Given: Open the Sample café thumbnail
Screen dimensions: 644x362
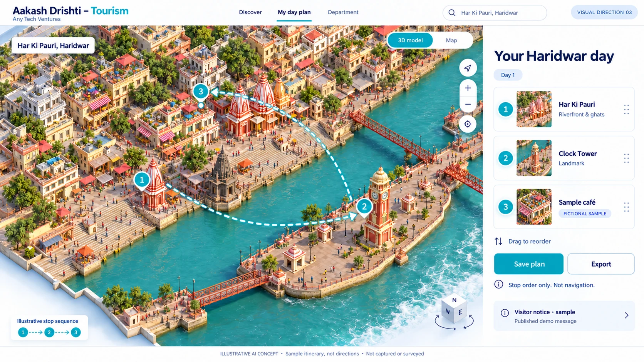Looking at the screenshot, I should 534,207.
